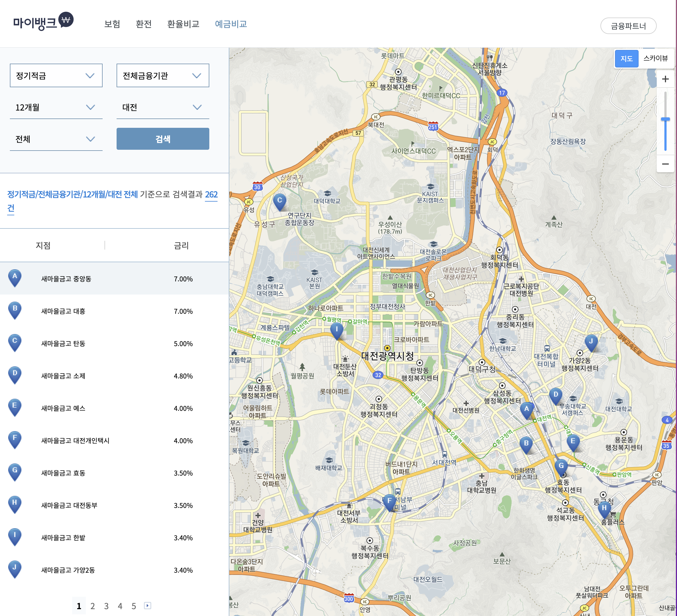
Task: Select map pin D near 우송대학교 서캠퍼스
Action: (x=556, y=396)
